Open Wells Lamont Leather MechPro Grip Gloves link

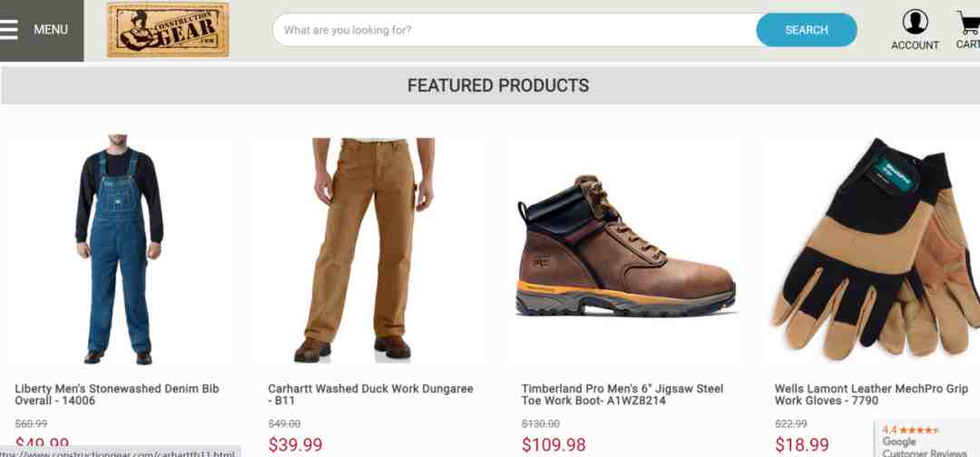(871, 394)
